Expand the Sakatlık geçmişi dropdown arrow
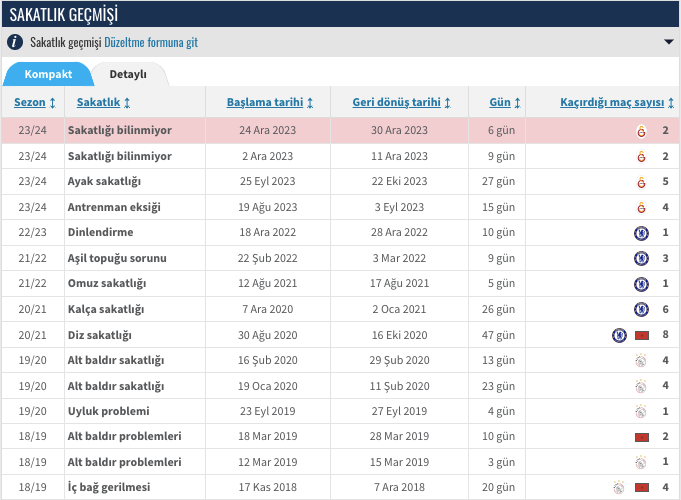 [669, 42]
